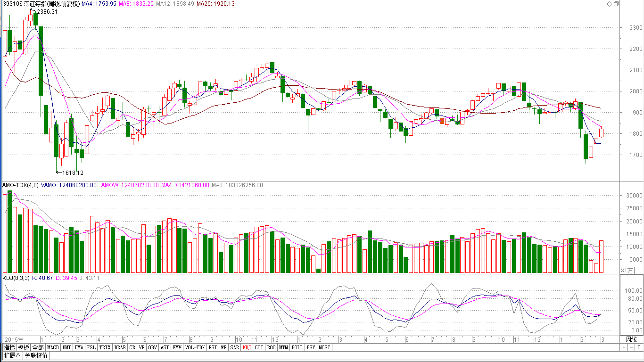Screen dimensions: 644x362
Task: Click the 30000 volume axis label
Action: [x=634, y=196]
